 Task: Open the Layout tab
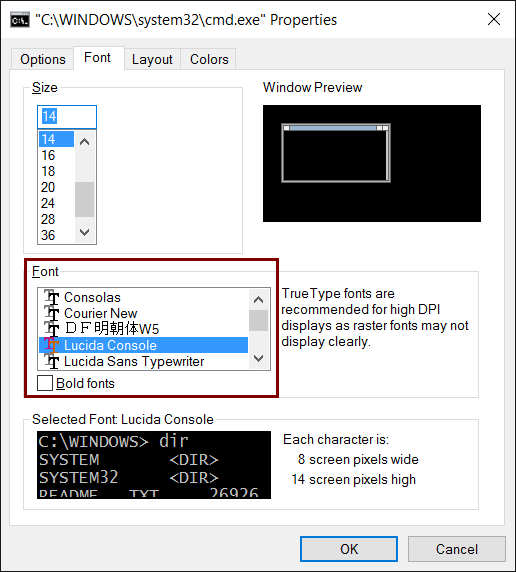152,59
